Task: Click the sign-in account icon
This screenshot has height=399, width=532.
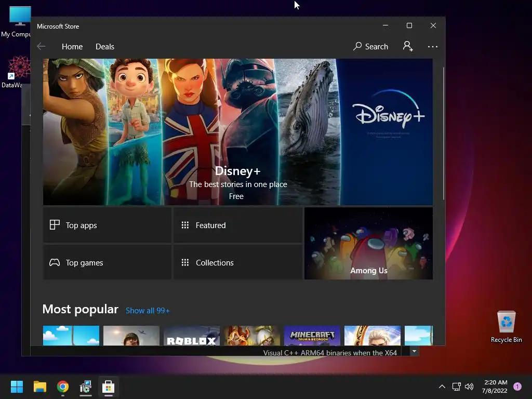Action: [408, 46]
